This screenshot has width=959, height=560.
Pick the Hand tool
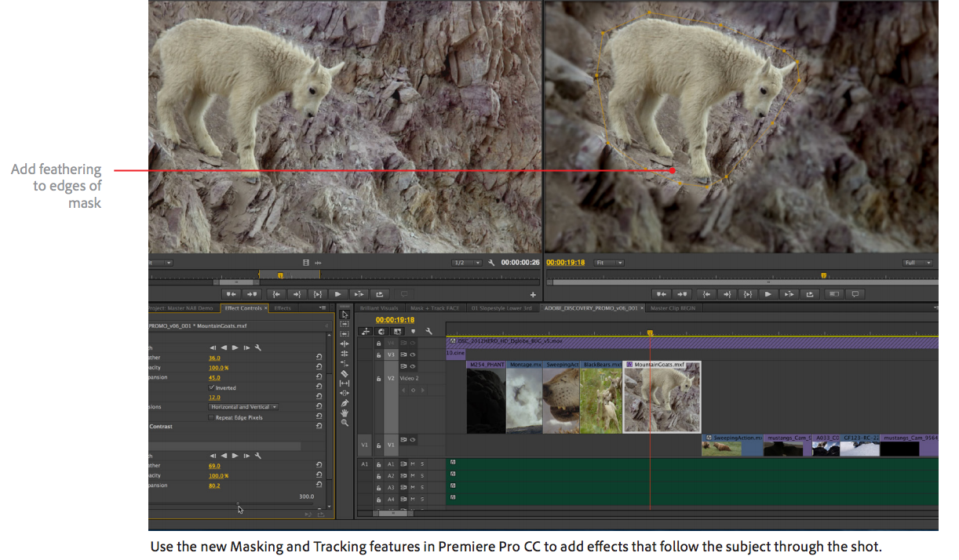click(345, 413)
